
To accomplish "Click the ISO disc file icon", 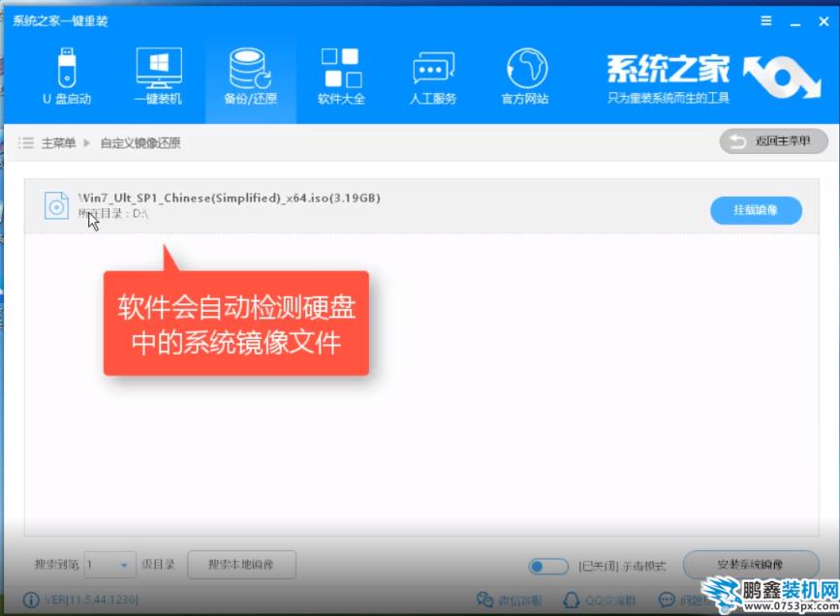I will click(56, 205).
